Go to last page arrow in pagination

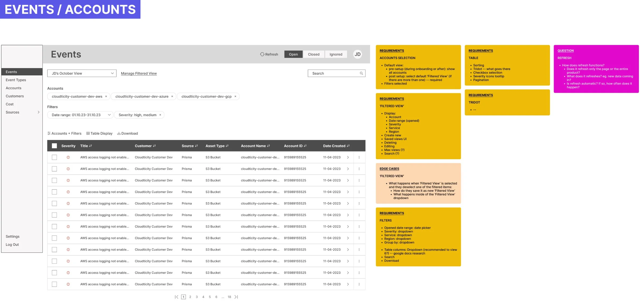pos(236,297)
